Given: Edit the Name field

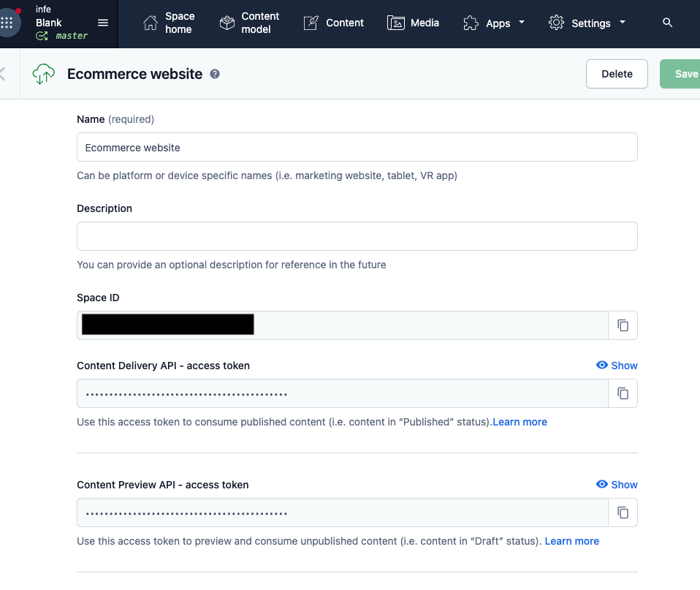Looking at the screenshot, I should click(357, 147).
